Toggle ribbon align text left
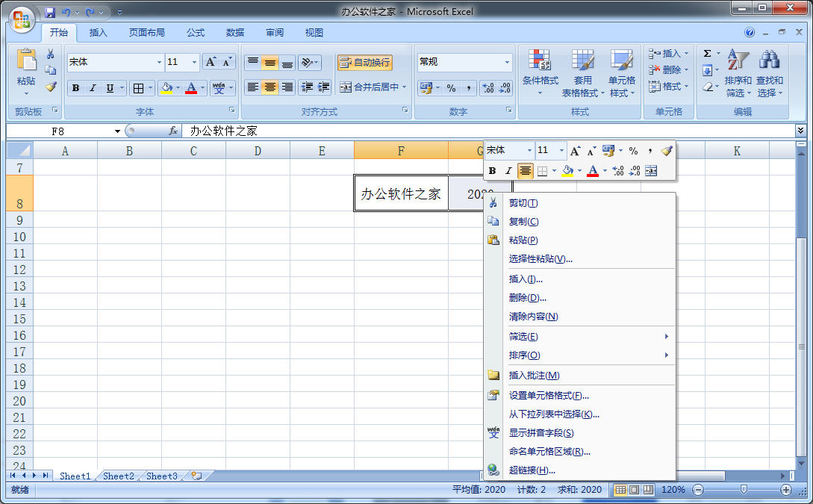Viewport: 813px width, 504px height. (252, 87)
